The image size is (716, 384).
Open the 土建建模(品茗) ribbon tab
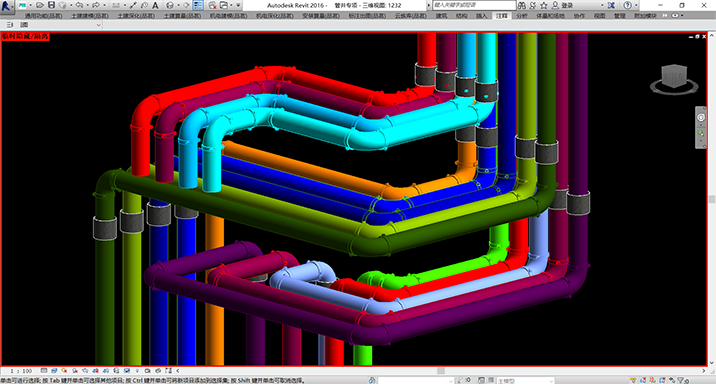coord(90,16)
